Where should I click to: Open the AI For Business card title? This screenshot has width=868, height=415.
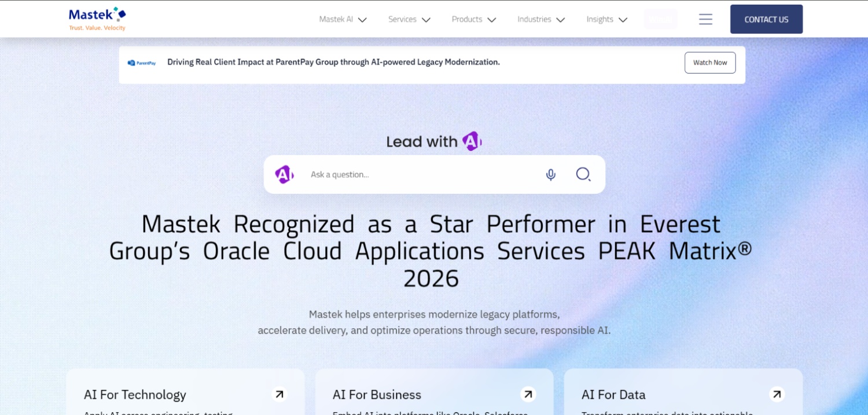pyautogui.click(x=377, y=395)
